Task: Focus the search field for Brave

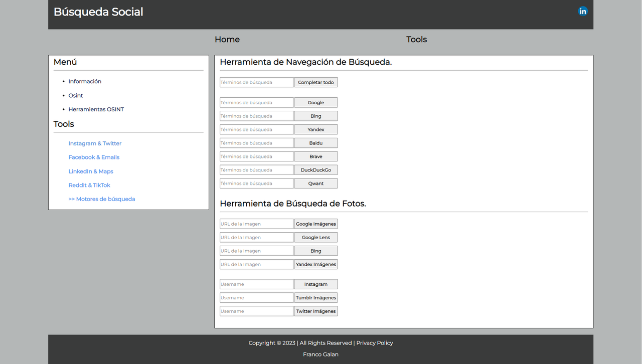Action: point(257,156)
